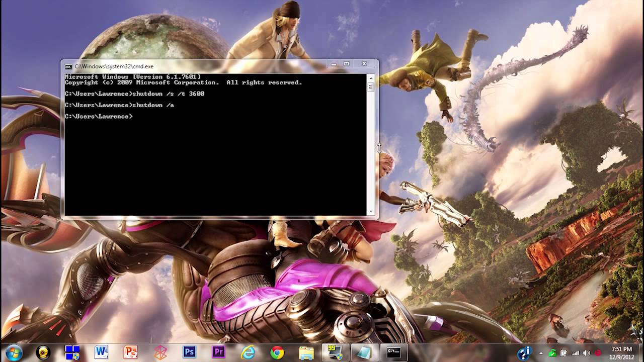
Task: Maximize the cmd.exe window
Action: (x=347, y=64)
